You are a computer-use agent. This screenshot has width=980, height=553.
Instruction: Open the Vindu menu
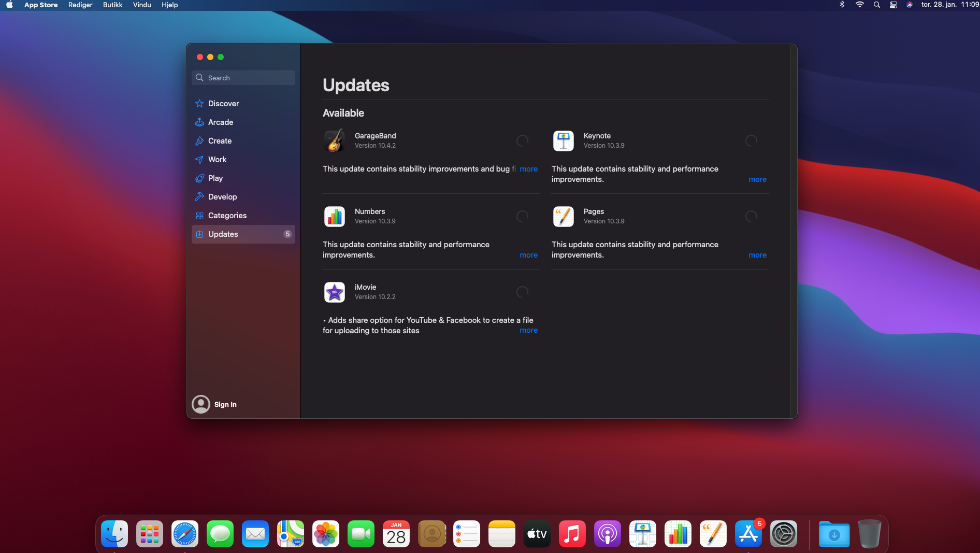pos(142,5)
